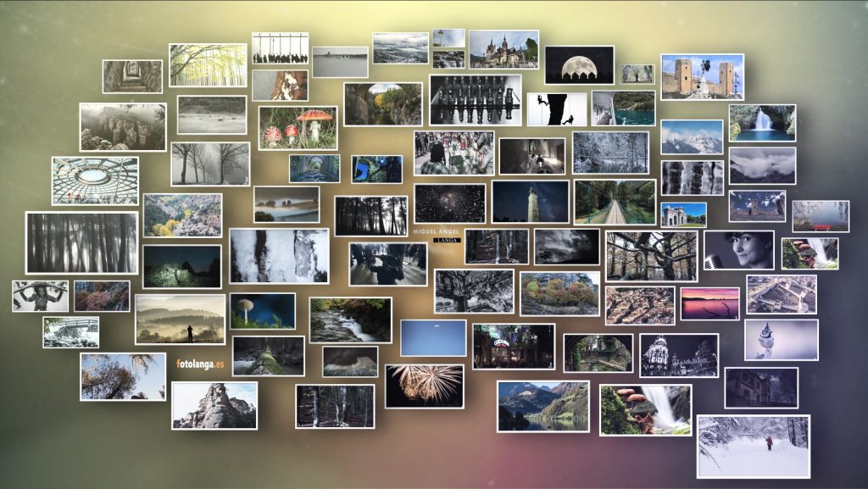Screen dimensions: 868x489
Task: View the mountain lake reflection photo
Action: click(x=542, y=406)
